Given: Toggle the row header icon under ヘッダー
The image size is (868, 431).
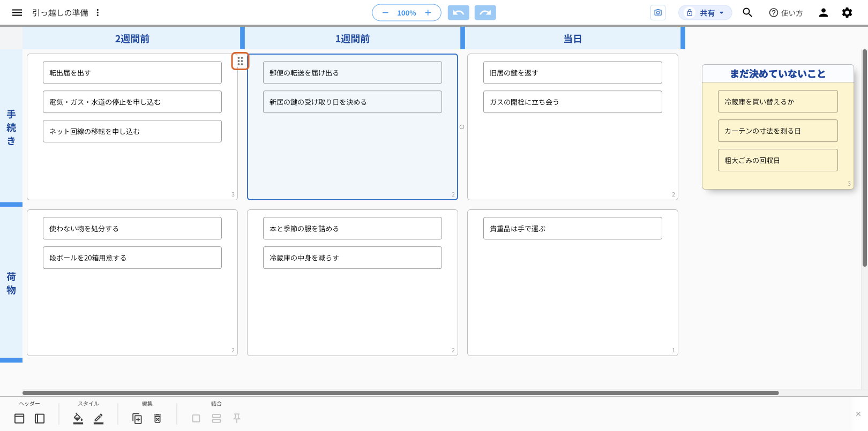Looking at the screenshot, I should [40, 419].
